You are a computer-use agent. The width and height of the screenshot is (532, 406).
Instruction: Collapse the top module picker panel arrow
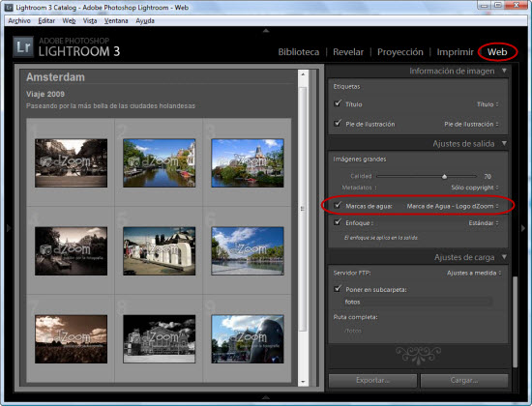(266, 31)
